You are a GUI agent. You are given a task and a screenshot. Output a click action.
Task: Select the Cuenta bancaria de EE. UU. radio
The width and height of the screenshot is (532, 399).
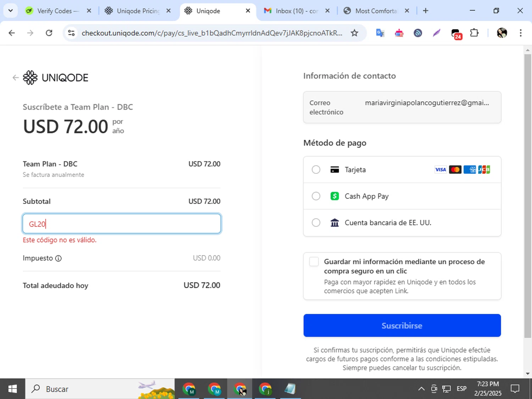(316, 223)
